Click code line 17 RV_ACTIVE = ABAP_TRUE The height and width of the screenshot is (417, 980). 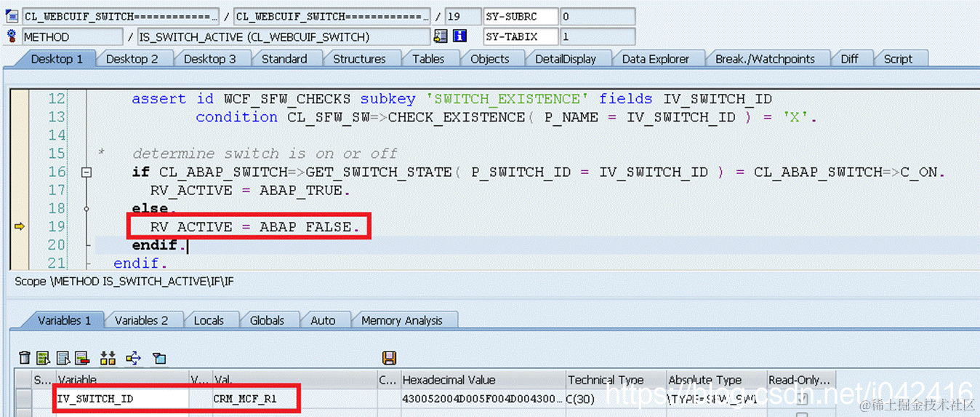249,191
